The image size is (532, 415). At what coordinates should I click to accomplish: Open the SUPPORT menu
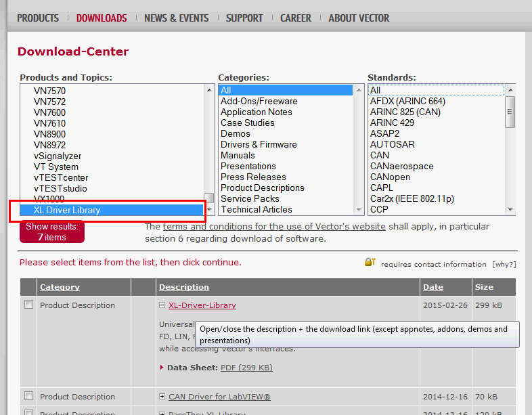pos(244,18)
